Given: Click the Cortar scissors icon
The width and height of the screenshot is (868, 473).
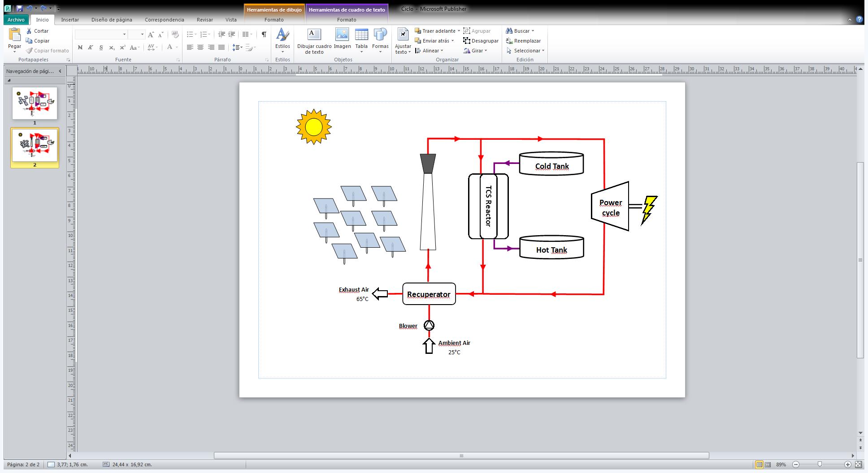Looking at the screenshot, I should 29,31.
